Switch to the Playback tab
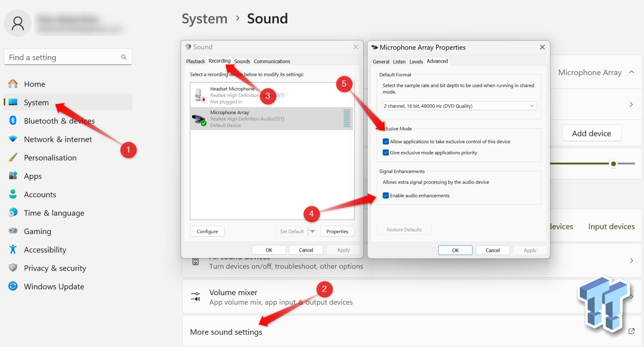The height and width of the screenshot is (347, 644). point(195,61)
